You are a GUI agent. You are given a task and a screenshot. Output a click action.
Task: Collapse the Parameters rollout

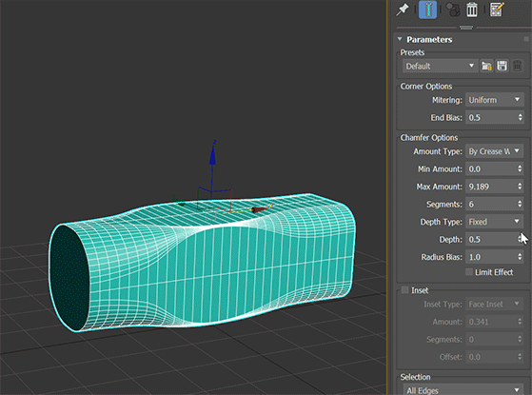(x=400, y=39)
